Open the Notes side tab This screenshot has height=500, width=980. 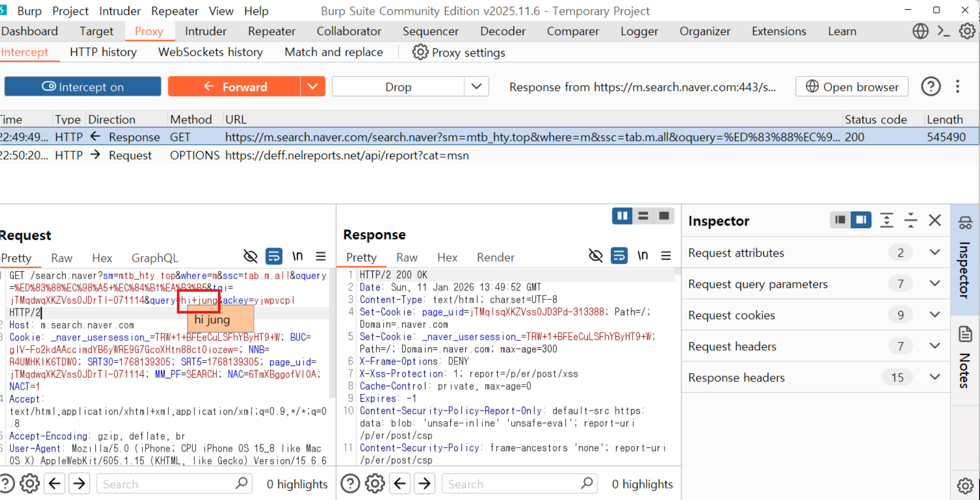965,361
